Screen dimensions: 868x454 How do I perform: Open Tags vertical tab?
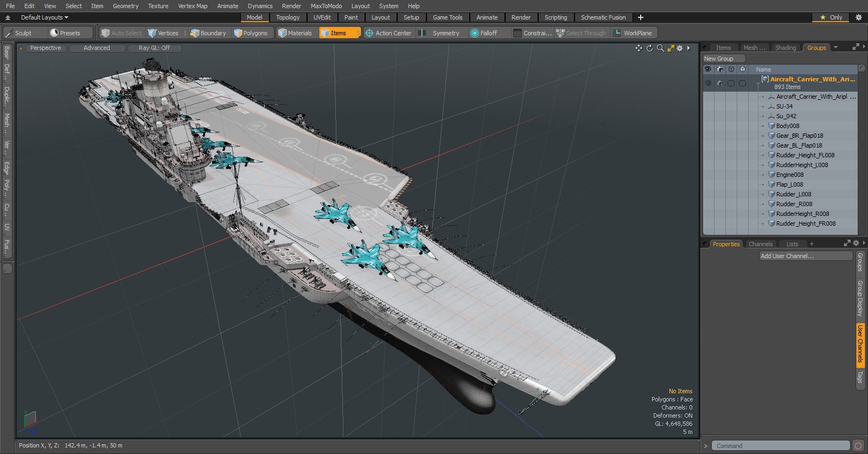(x=860, y=377)
